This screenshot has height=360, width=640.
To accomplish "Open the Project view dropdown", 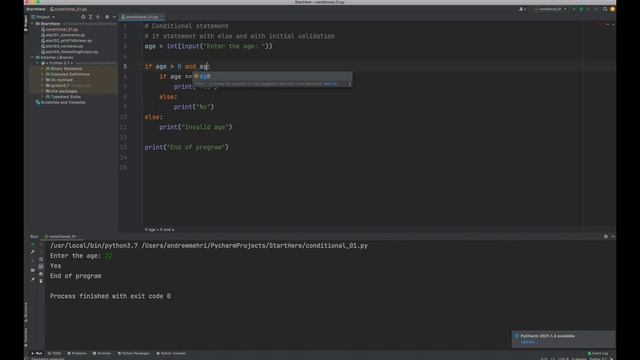I will point(43,17).
